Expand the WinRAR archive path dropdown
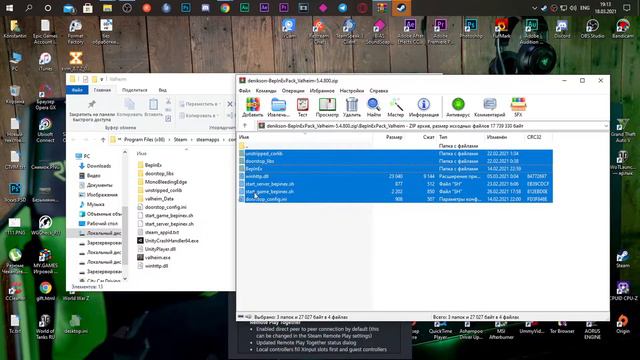Image resolution: width=640 pixels, height=360 pixels. pyautogui.click(x=606, y=126)
